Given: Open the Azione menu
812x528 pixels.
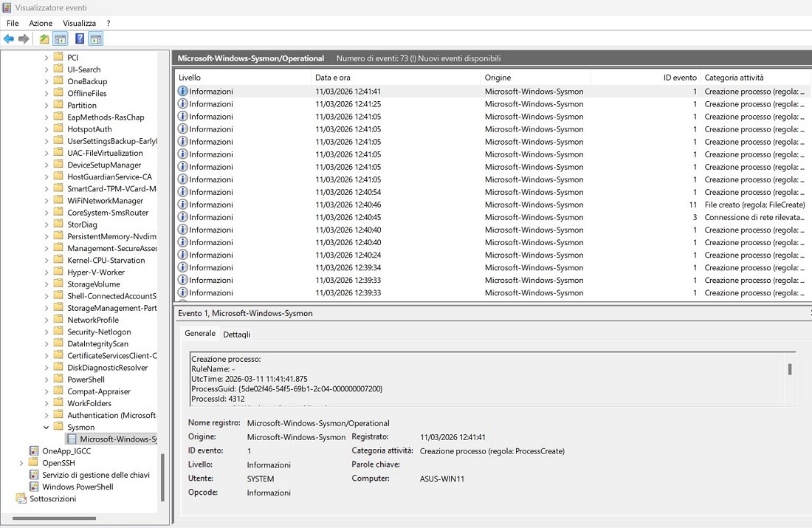Looking at the screenshot, I should coord(41,23).
